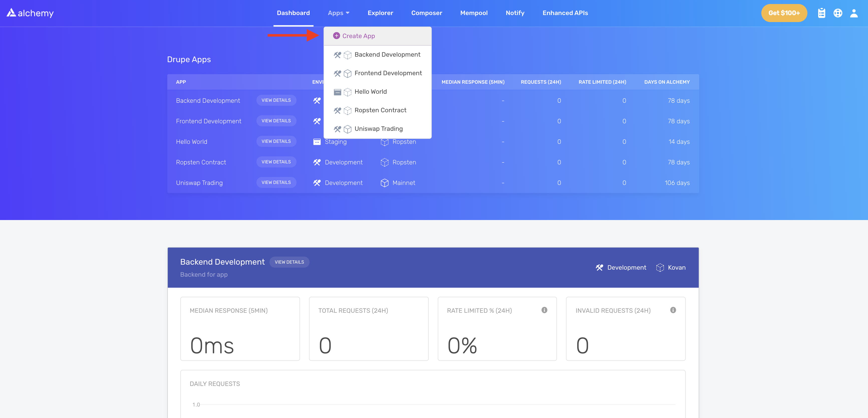Click cube icon beside Ropsten Contract in dropdown
Image resolution: width=868 pixels, height=418 pixels.
[x=347, y=111]
